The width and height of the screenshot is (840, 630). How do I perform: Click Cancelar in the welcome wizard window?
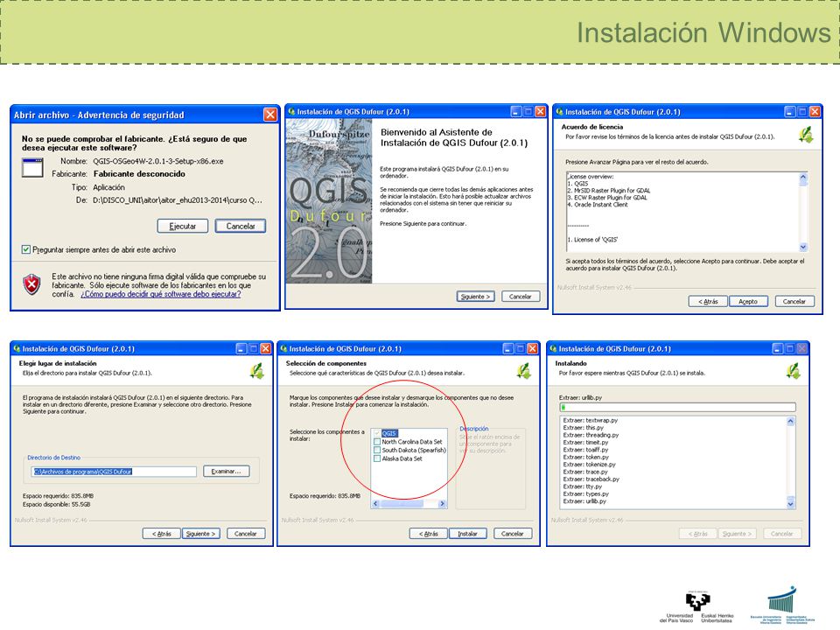click(520, 297)
